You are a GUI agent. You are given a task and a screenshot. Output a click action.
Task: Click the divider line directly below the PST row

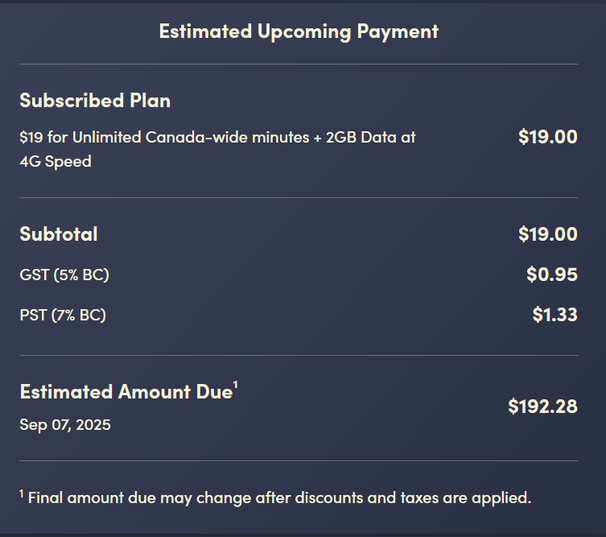tap(298, 355)
